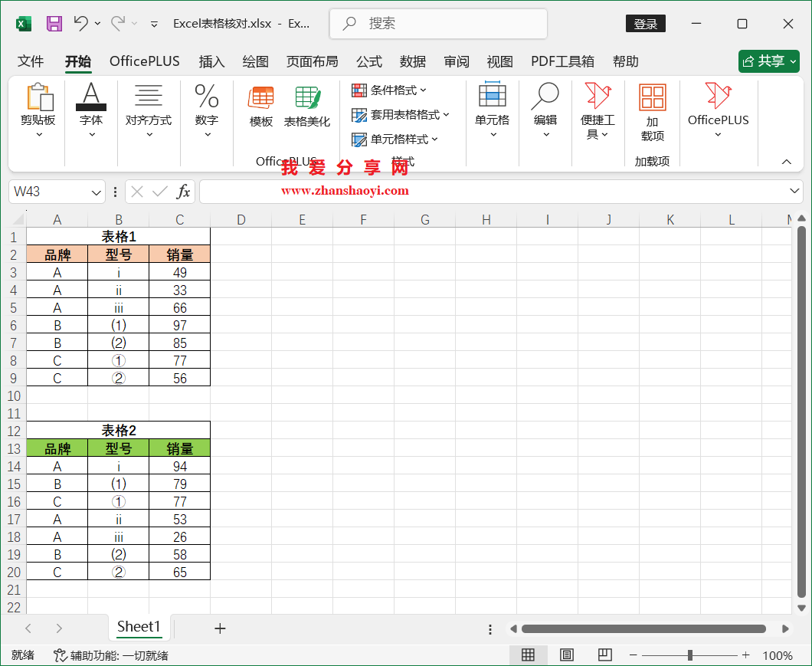Click the formula bar confirm check icon
Image resolution: width=812 pixels, height=666 pixels.
coord(160,192)
